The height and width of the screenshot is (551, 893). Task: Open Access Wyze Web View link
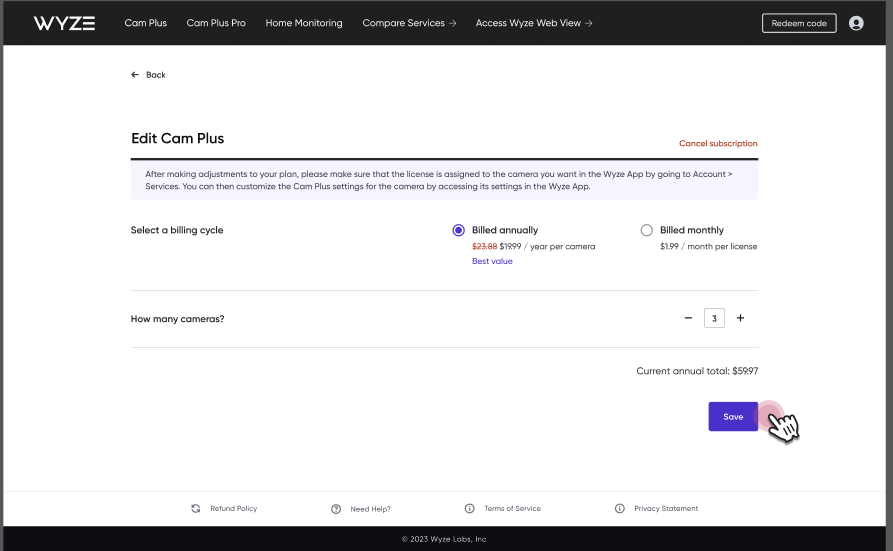coord(534,23)
